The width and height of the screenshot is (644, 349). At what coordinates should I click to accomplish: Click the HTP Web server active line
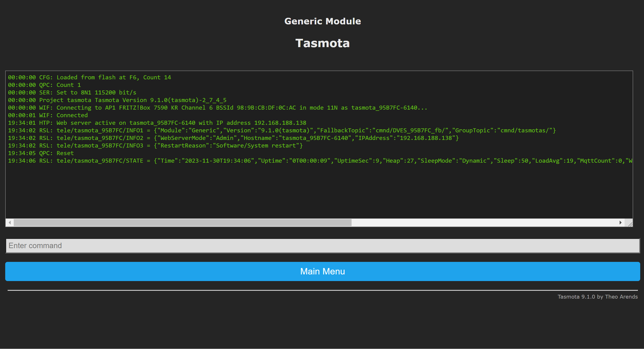[x=157, y=123]
